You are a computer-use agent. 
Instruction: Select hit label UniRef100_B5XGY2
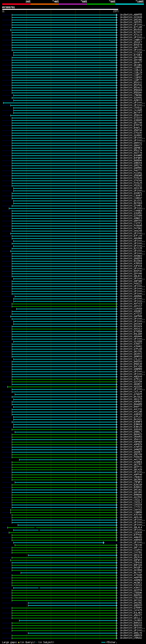coord(131,82)
